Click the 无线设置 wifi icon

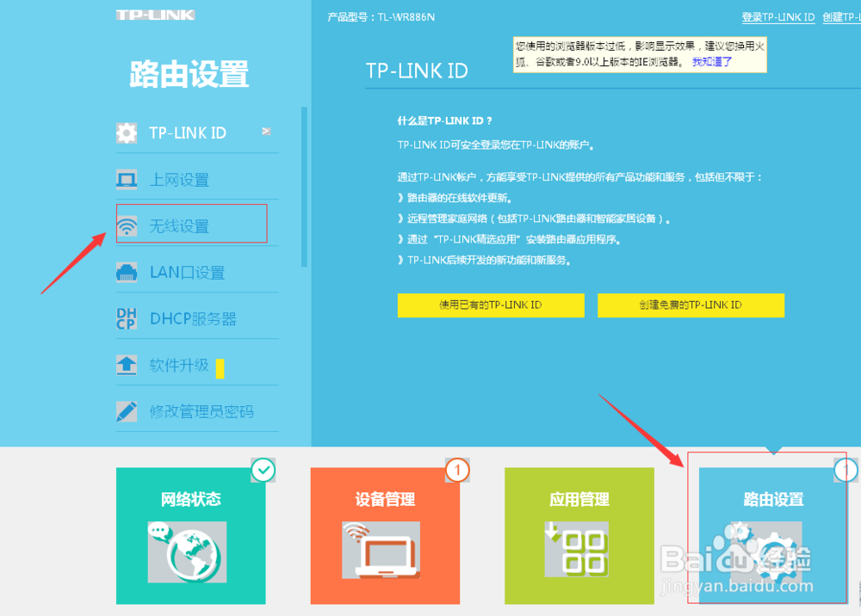click(x=126, y=225)
